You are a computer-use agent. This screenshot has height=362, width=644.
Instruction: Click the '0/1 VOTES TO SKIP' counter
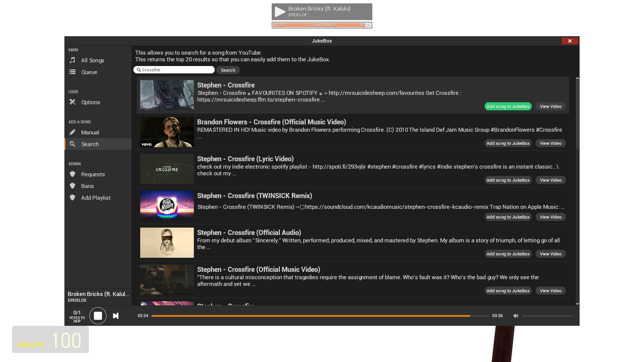tap(77, 316)
